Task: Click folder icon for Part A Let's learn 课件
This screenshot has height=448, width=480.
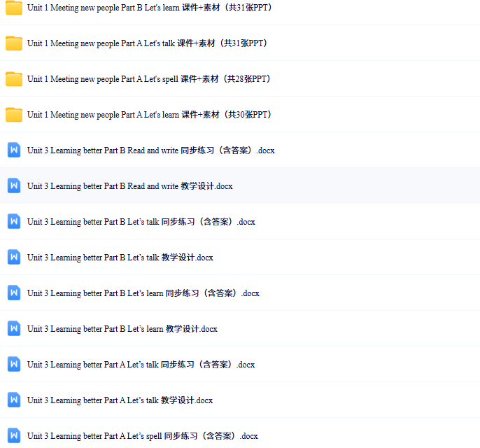Action: 14,115
